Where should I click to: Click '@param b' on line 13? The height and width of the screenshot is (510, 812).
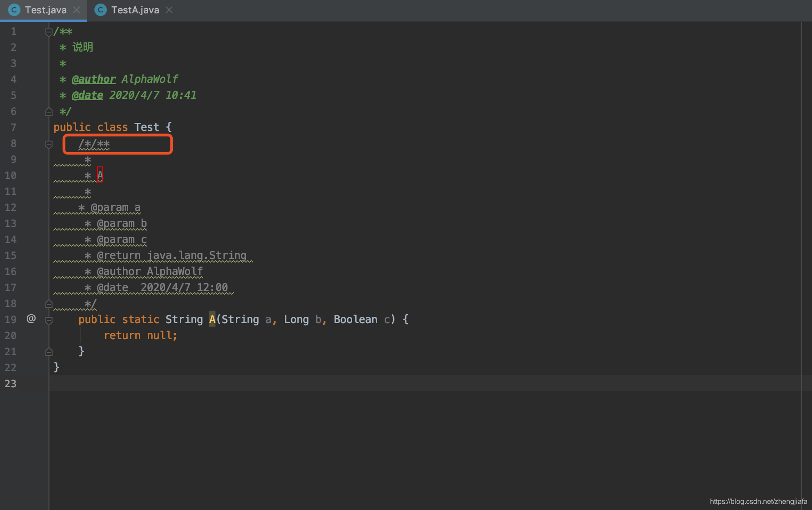[122, 223]
